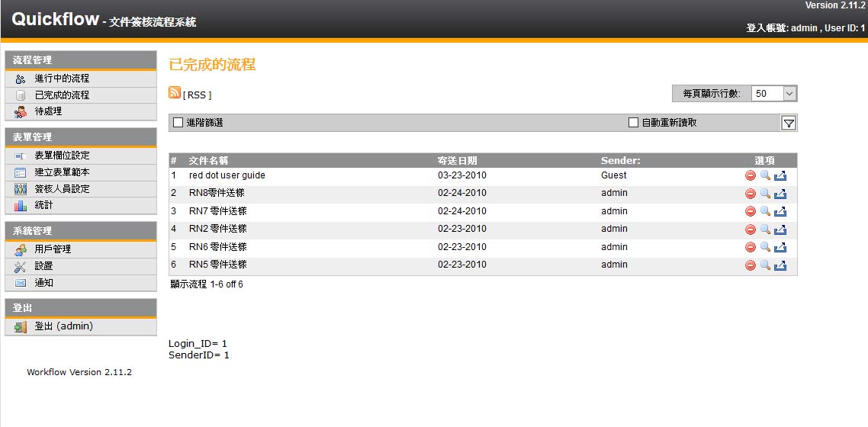Open magnifier for RN2 零件送樣

click(765, 230)
